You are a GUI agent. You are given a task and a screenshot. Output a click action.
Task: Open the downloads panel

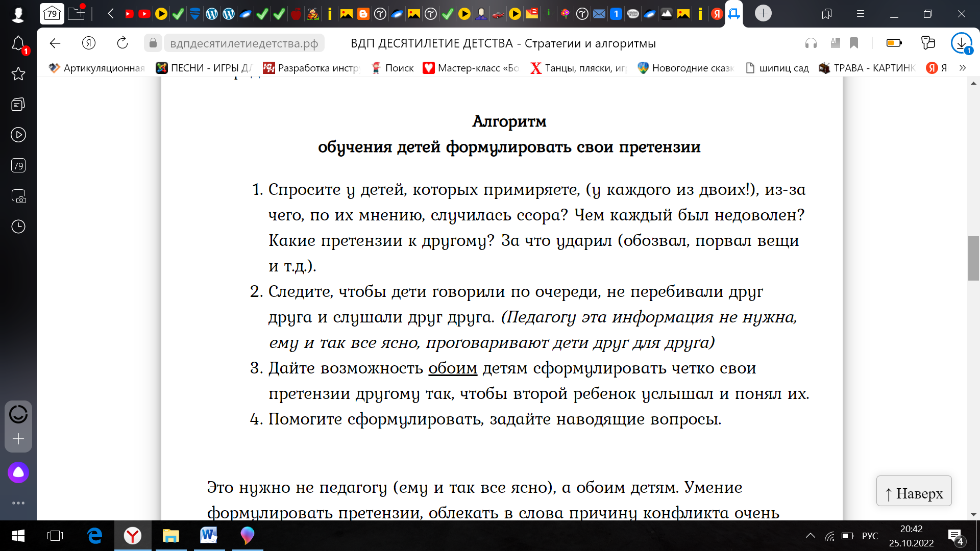tap(962, 43)
